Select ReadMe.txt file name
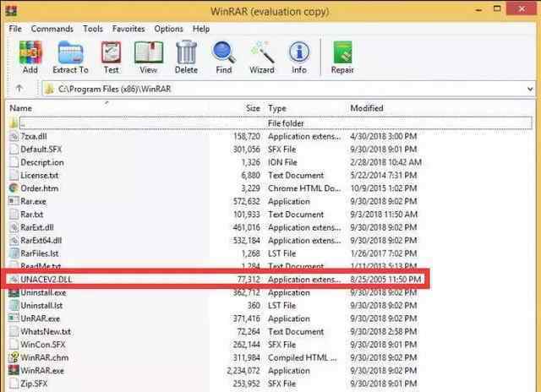 (x=41, y=266)
